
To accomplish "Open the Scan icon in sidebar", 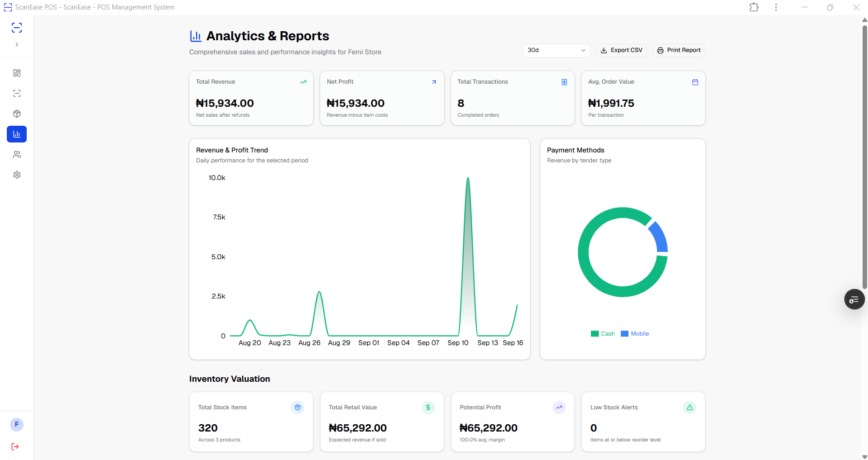I will [x=17, y=93].
